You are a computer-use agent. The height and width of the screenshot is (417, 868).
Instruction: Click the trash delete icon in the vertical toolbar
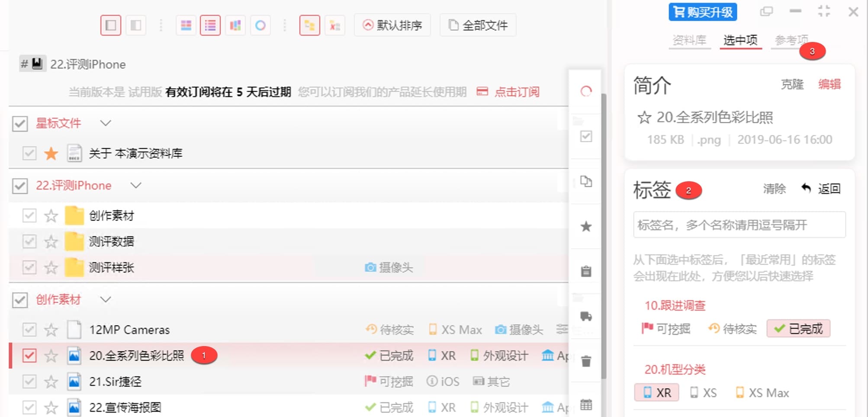coord(586,361)
